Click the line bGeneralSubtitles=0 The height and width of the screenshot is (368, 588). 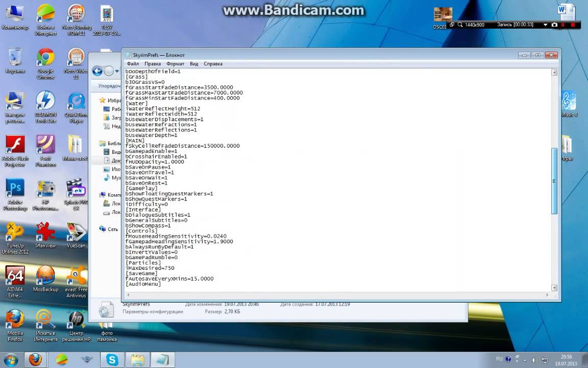tap(156, 220)
